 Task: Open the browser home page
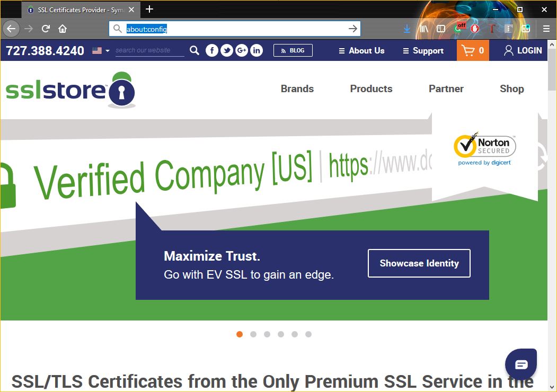tap(63, 29)
